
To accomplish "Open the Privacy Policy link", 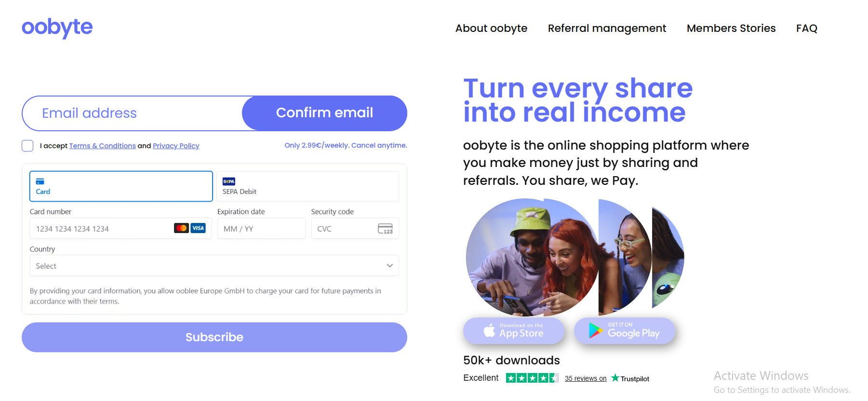I will (176, 146).
